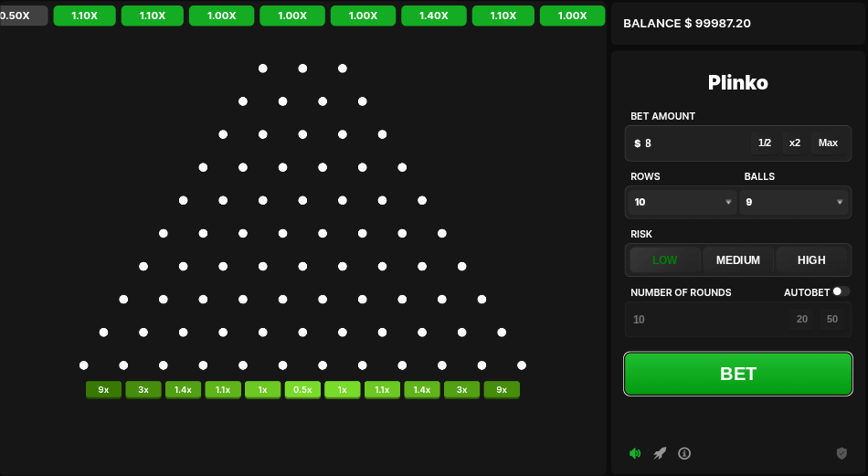
Task: Click the green BET button
Action: [738, 374]
